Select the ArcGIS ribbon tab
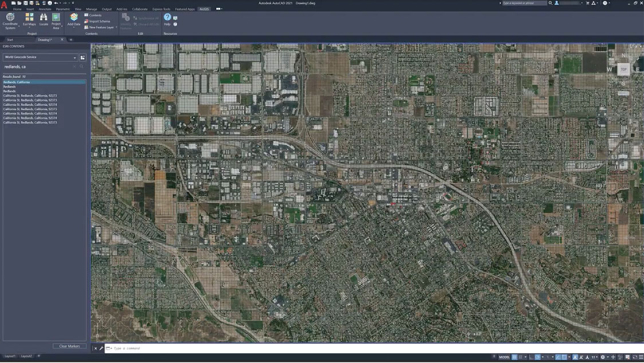 204,9
